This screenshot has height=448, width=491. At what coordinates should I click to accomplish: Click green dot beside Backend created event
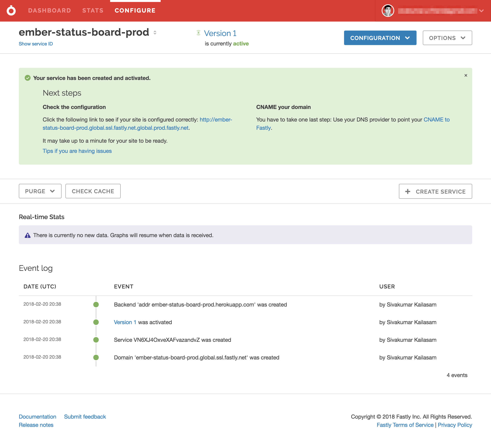pos(96,305)
